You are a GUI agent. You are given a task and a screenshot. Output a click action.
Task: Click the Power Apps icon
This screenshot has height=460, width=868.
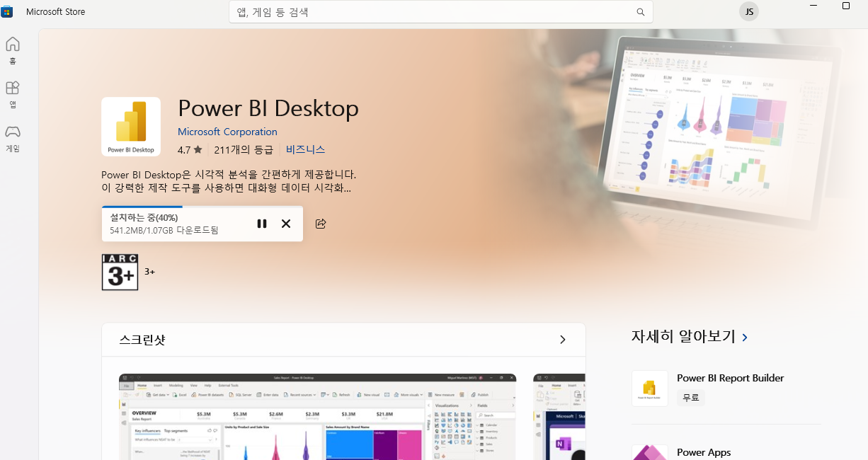pyautogui.click(x=650, y=452)
